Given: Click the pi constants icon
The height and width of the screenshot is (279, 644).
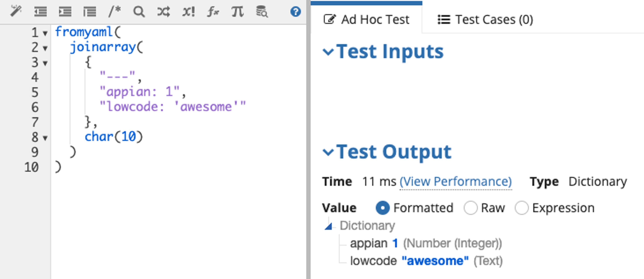Looking at the screenshot, I should (x=237, y=12).
